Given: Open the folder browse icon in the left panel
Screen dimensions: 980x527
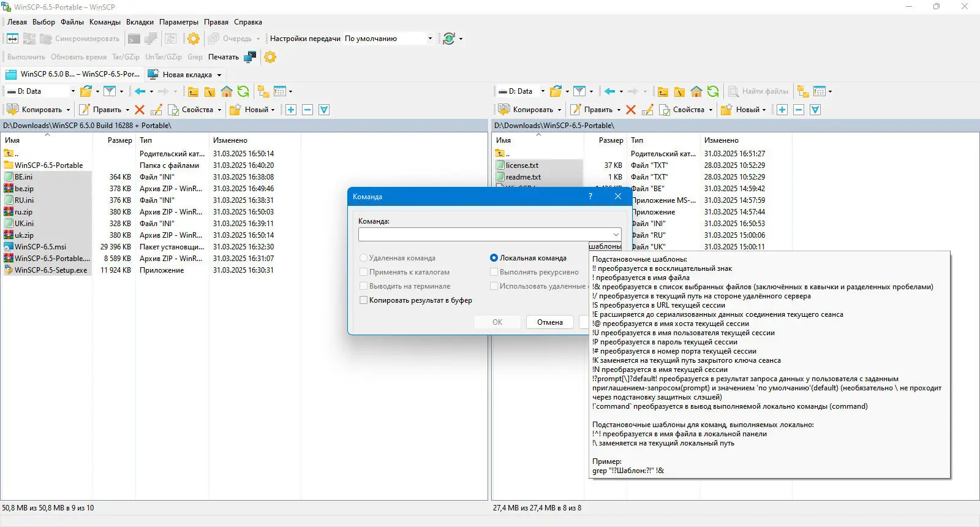Looking at the screenshot, I should 86,91.
